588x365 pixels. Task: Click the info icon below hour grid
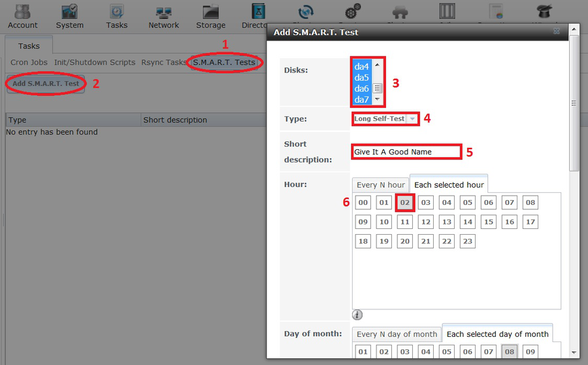point(357,315)
